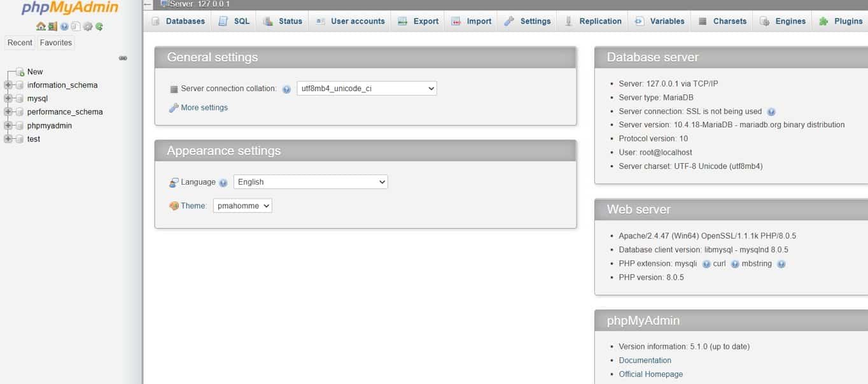Screen dimensions: 868x384
Task: Expand the information_schema tree node
Action: click(8, 85)
